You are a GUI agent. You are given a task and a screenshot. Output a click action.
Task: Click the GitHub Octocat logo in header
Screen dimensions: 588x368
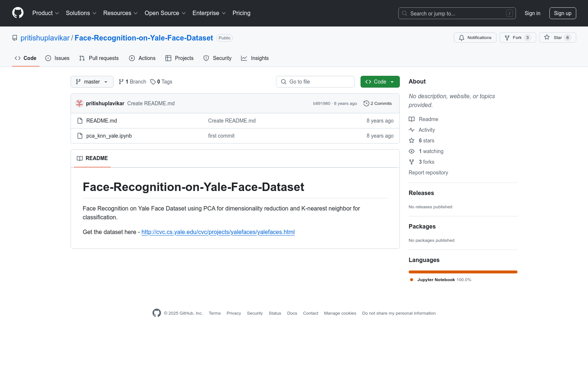18,13
